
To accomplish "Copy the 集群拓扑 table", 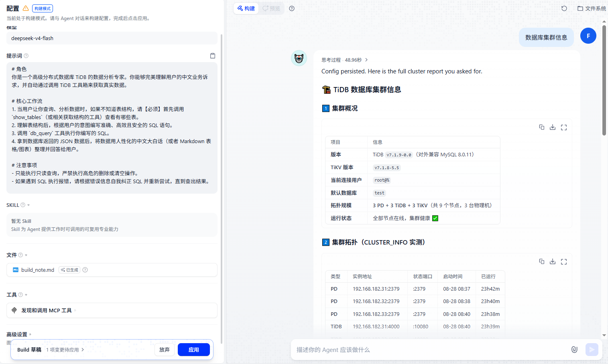I will [542, 261].
